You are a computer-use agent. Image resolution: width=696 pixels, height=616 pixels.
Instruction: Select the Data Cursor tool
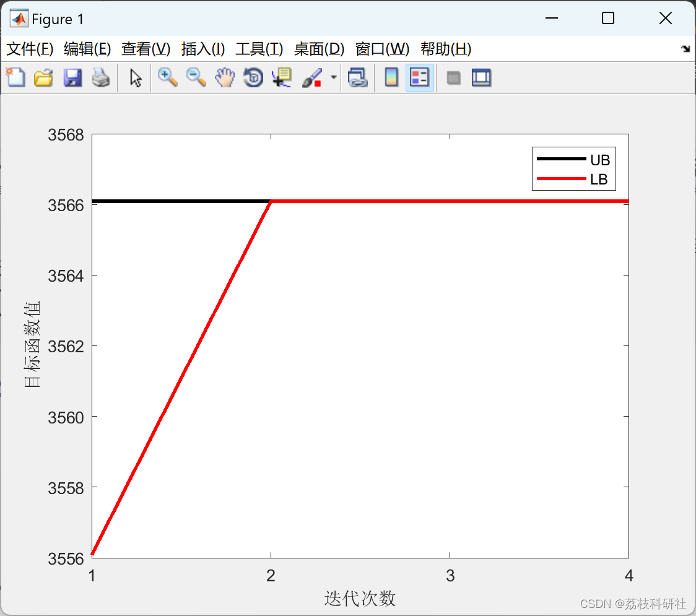coord(281,77)
